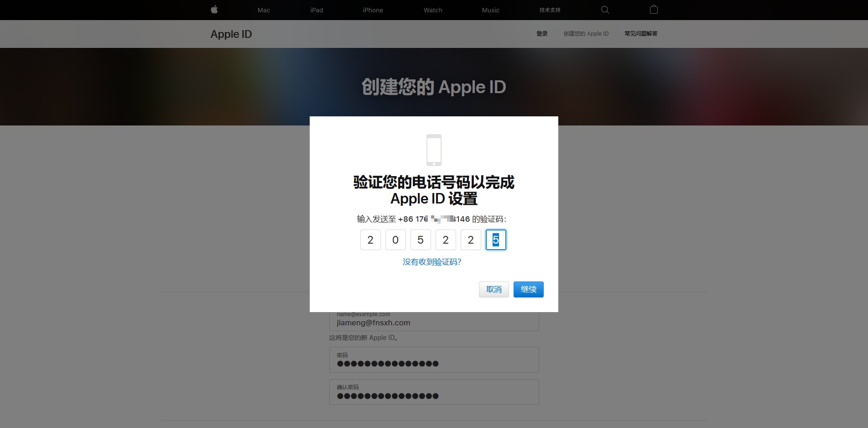Click 没有收到验证码? link
This screenshot has width=868, height=428.
(x=432, y=262)
